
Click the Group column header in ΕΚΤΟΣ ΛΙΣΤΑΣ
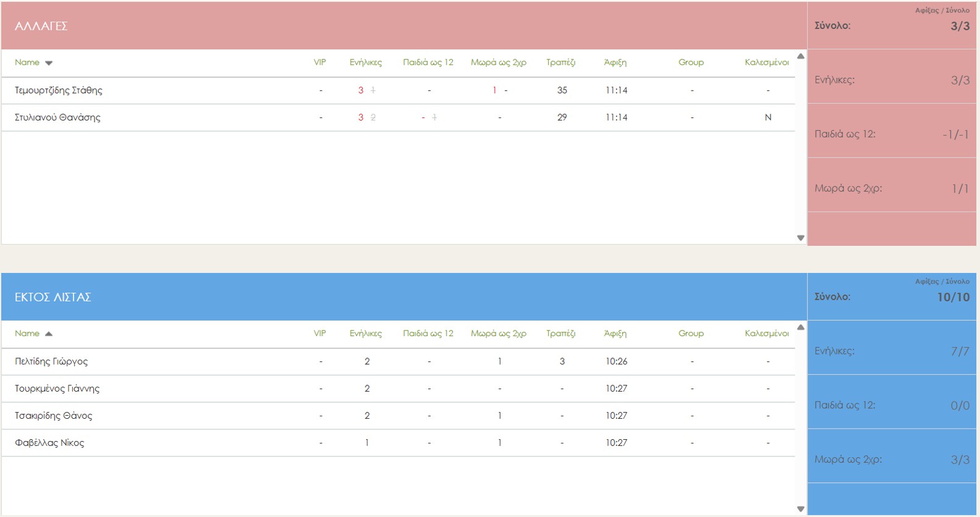(691, 334)
